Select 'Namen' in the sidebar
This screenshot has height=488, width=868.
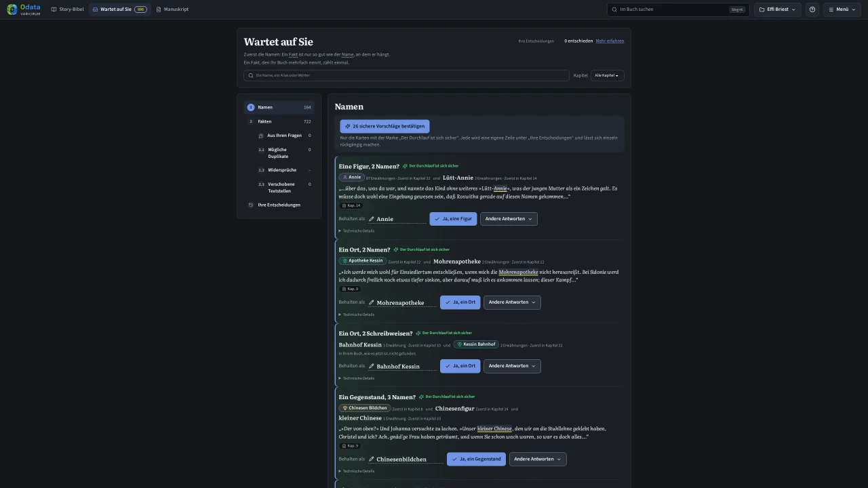click(279, 107)
